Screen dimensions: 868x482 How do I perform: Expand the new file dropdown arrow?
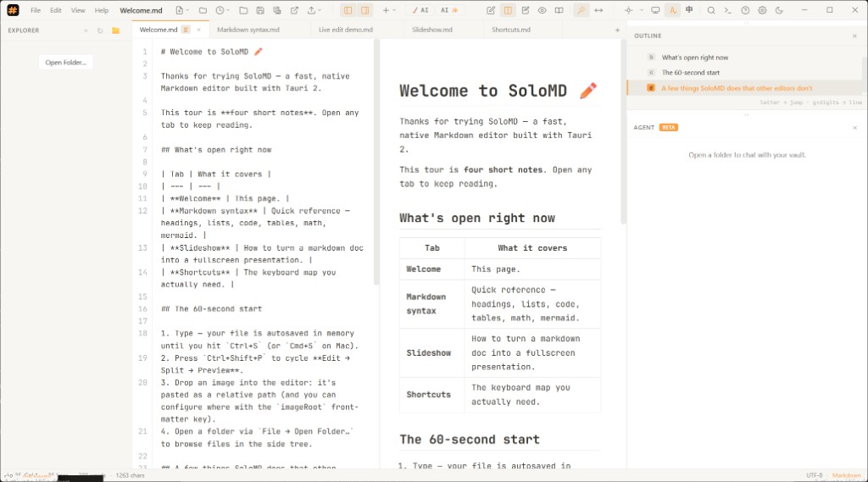(x=187, y=10)
